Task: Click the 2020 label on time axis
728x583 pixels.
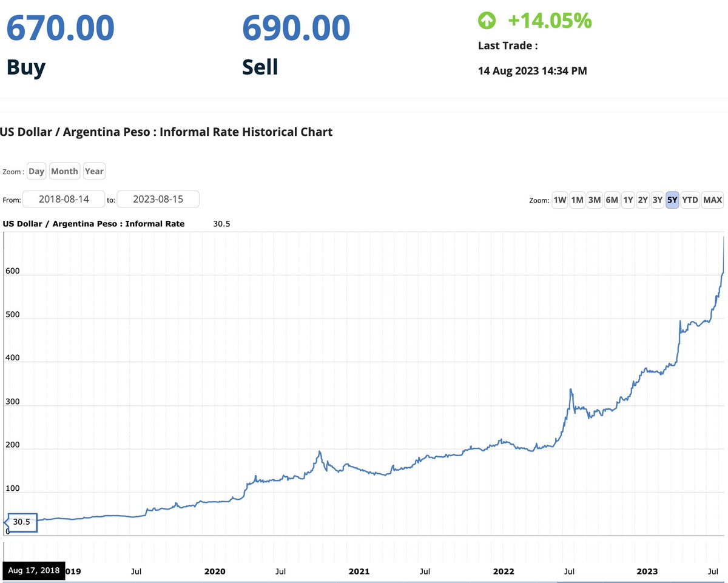Action: click(x=215, y=571)
